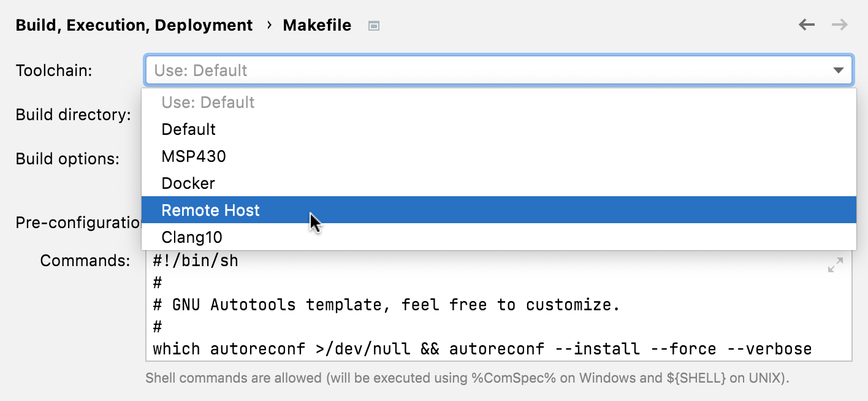The height and width of the screenshot is (401, 868).
Task: Click the Toolchain: field label
Action: 55,70
